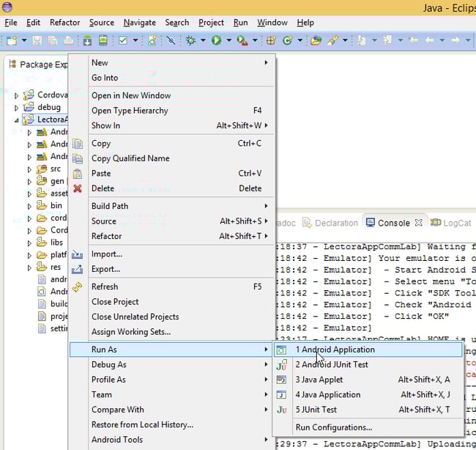The image size is (476, 450).
Task: Open the Android SDK Manager icon
Action: click(x=87, y=40)
